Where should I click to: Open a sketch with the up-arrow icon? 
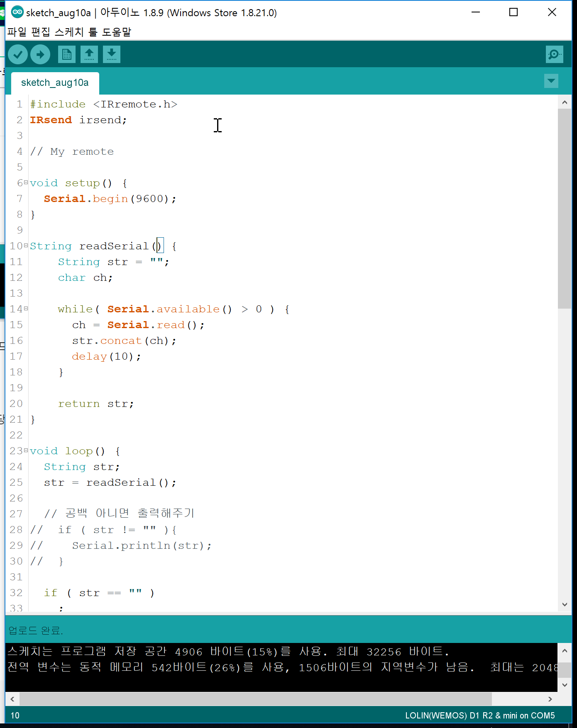pyautogui.click(x=89, y=54)
